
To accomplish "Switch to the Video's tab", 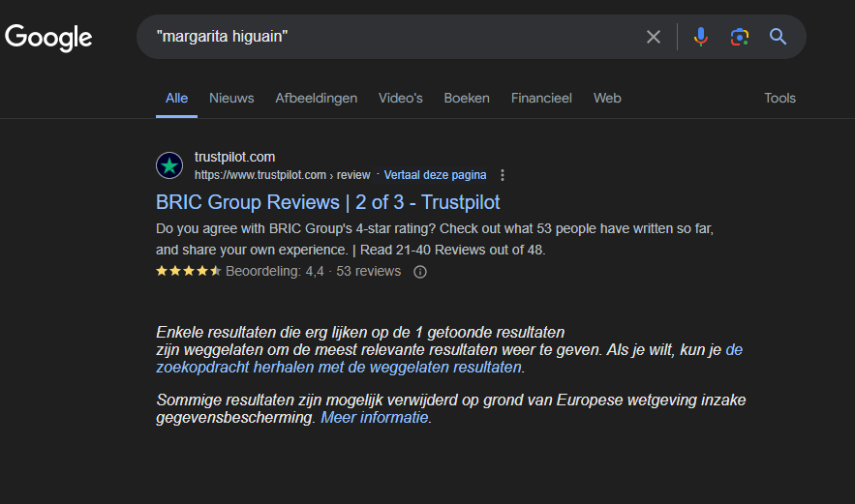I will click(400, 98).
